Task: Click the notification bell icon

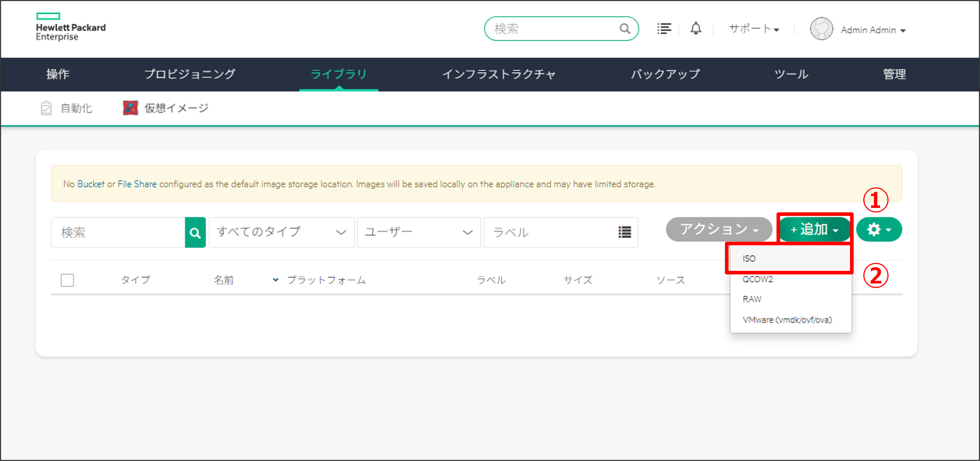Action: (x=696, y=29)
